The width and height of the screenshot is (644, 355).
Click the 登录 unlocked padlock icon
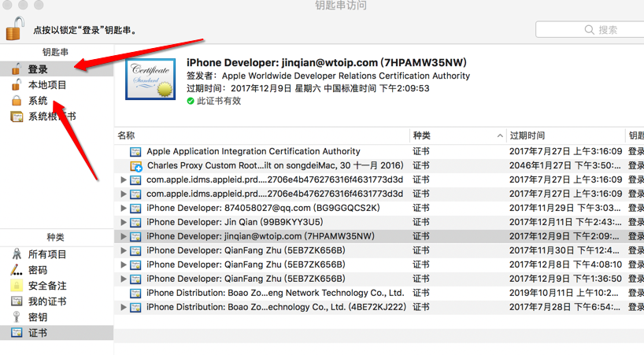(x=16, y=69)
